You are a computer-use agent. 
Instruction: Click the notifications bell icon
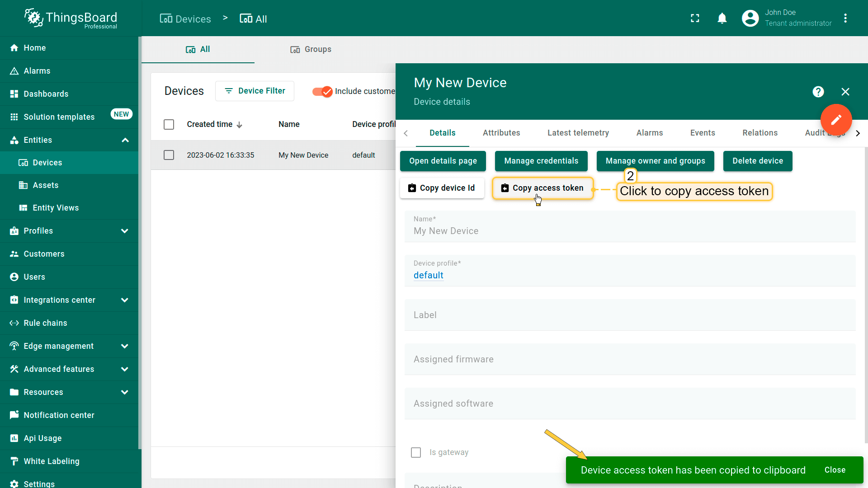722,19
